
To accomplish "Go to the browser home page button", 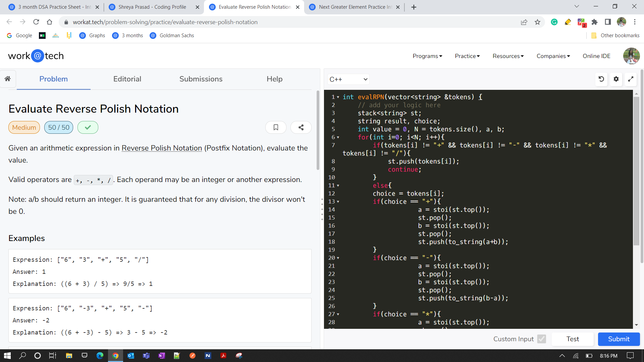I will coord(50,22).
